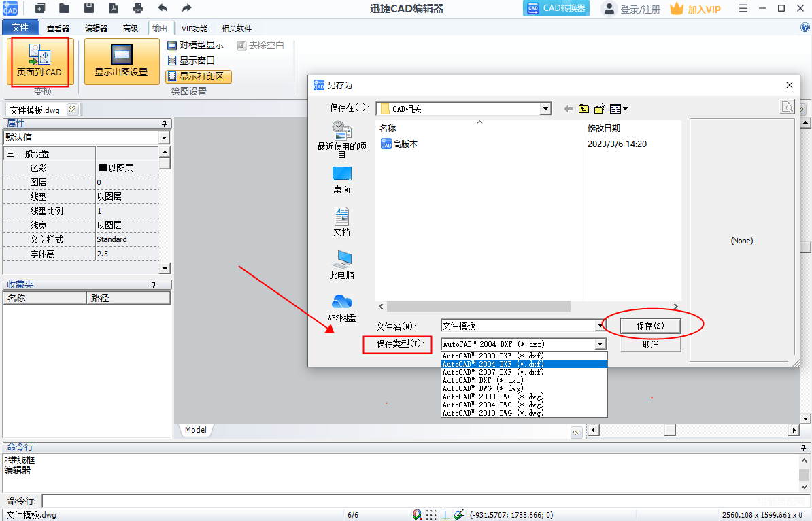812x521 pixels.
Task: Click the printer icon in the title bar
Action: [138, 8]
